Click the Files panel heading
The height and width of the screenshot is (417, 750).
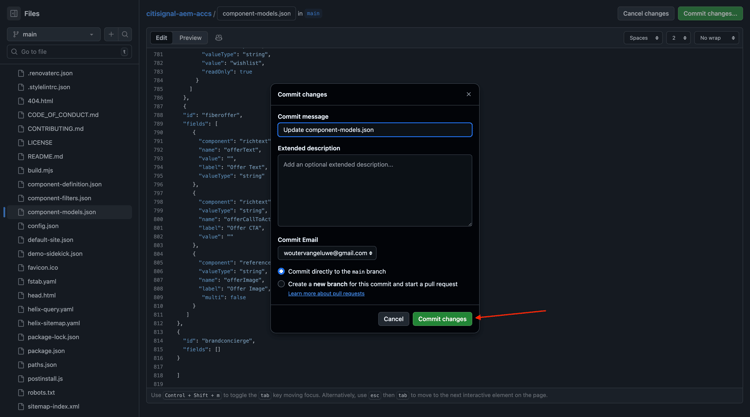(x=32, y=13)
